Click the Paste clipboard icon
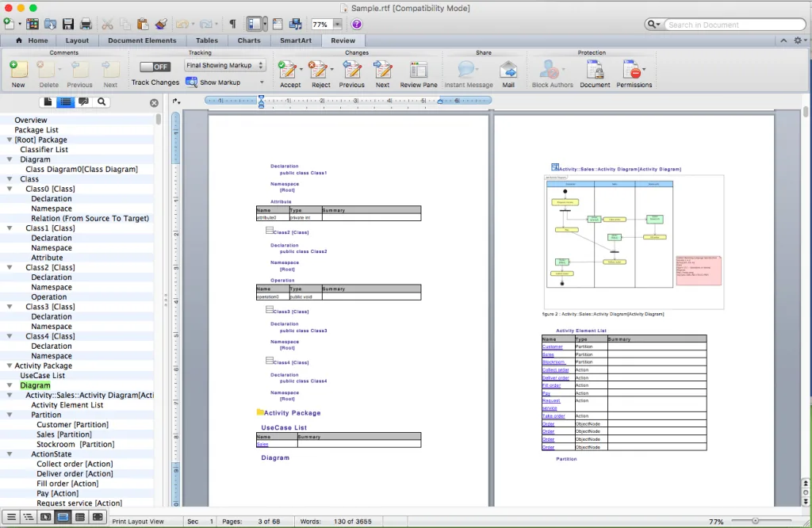 point(143,24)
